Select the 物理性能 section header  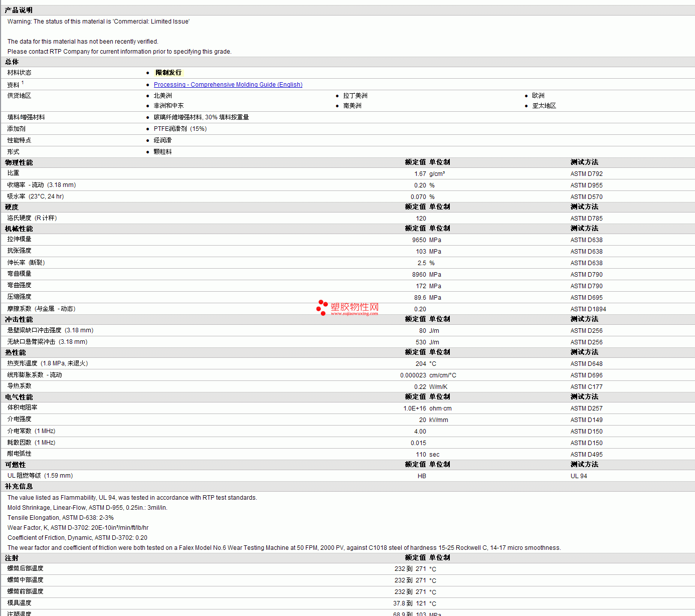[19, 162]
